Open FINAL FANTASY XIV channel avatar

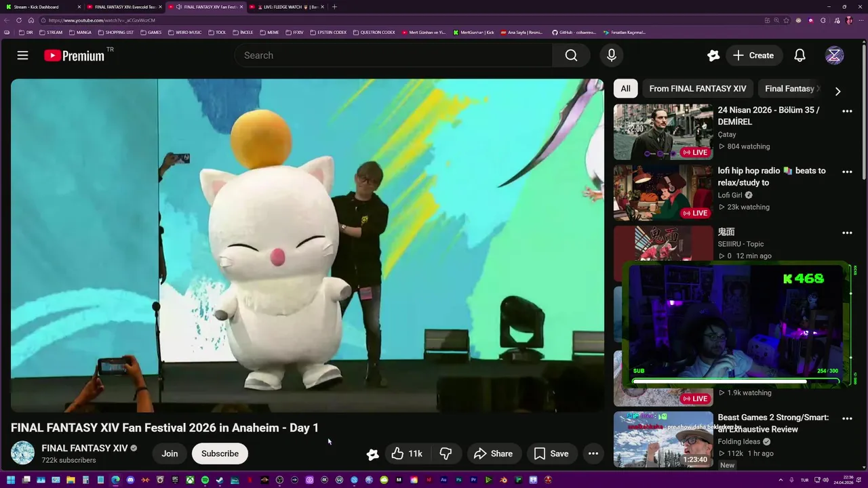pyautogui.click(x=22, y=453)
